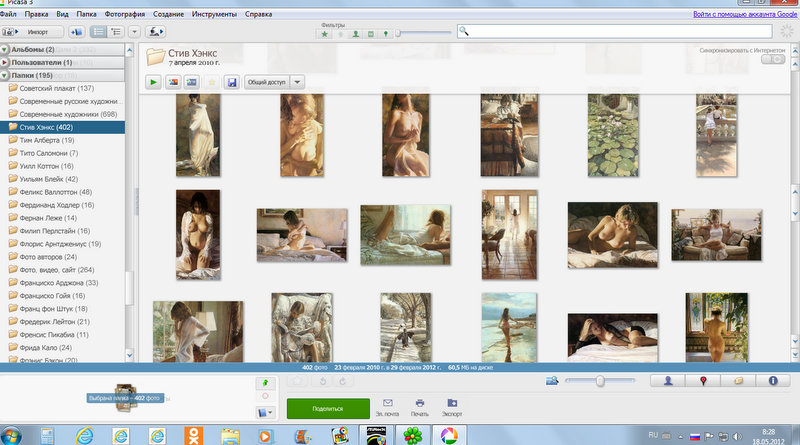Select the Феликс Валлоттон (48) folder

[x=62, y=192]
